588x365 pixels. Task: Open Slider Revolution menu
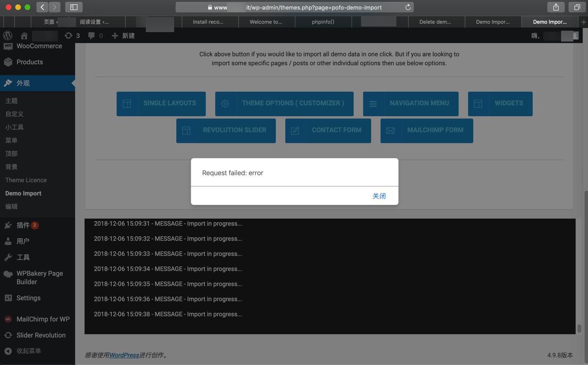coord(37,335)
